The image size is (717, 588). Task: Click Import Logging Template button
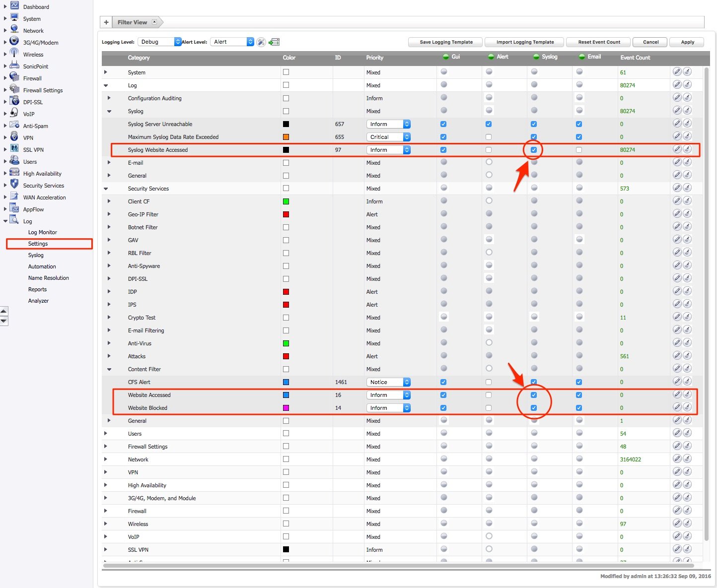tap(525, 42)
